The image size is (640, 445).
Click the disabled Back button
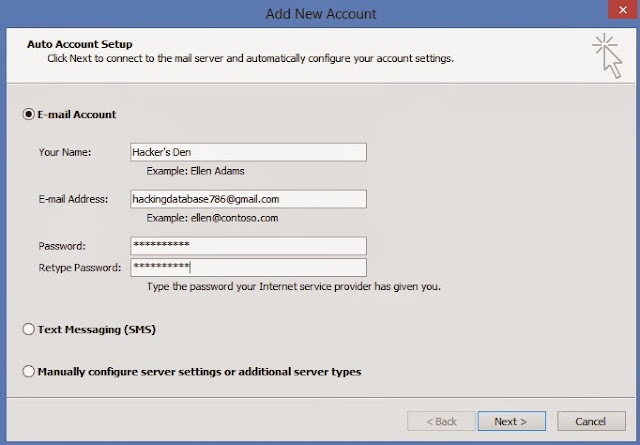(441, 421)
